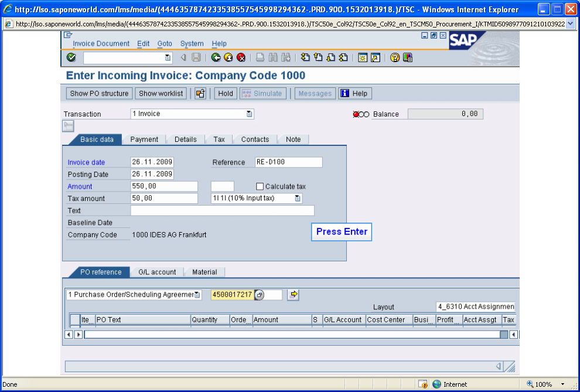Open the Goto menu
580x392 pixels.
165,43
